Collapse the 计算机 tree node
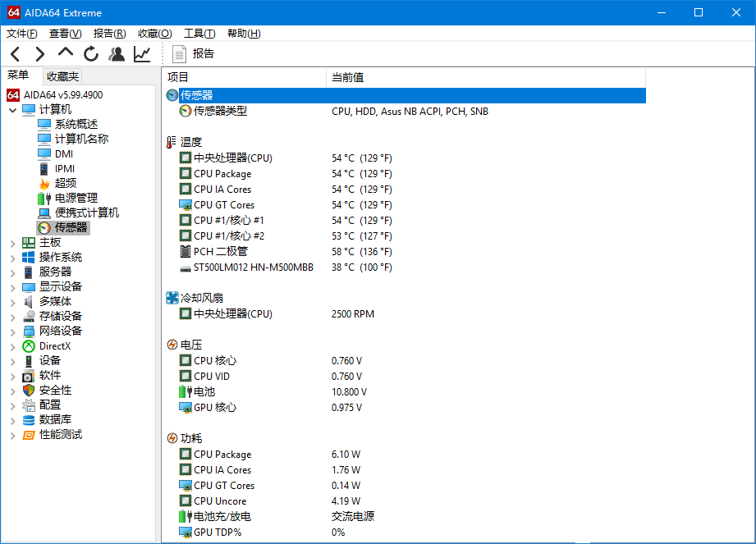 tap(12, 110)
